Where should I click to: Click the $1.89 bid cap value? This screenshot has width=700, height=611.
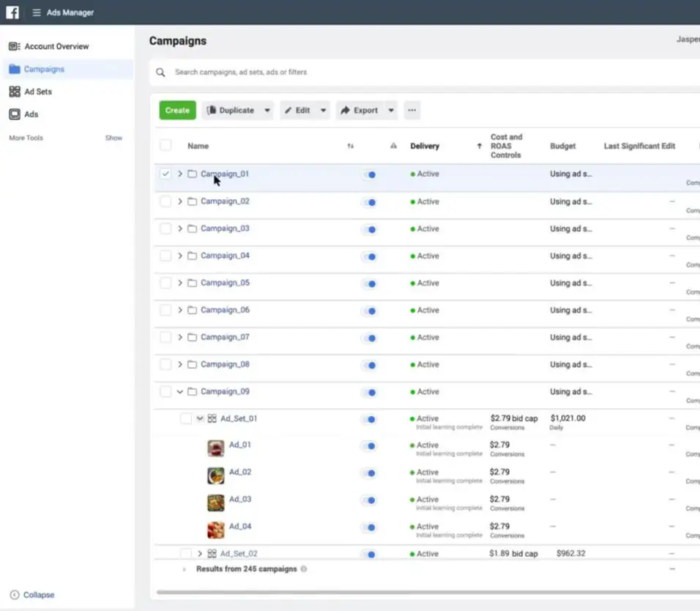[513, 554]
